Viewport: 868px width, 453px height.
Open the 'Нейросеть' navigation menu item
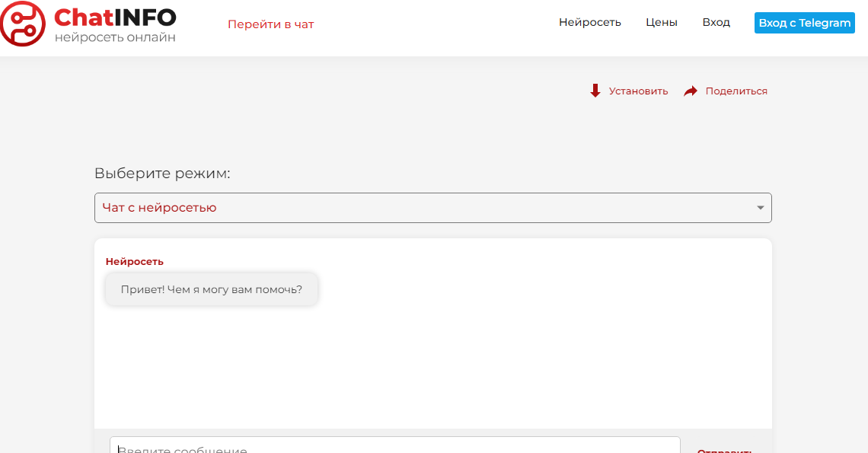[589, 22]
